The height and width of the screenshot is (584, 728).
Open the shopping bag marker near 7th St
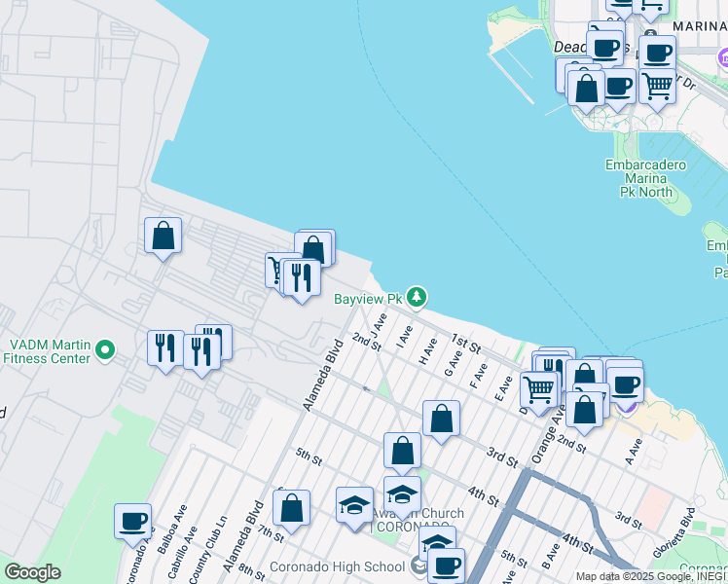click(x=292, y=508)
